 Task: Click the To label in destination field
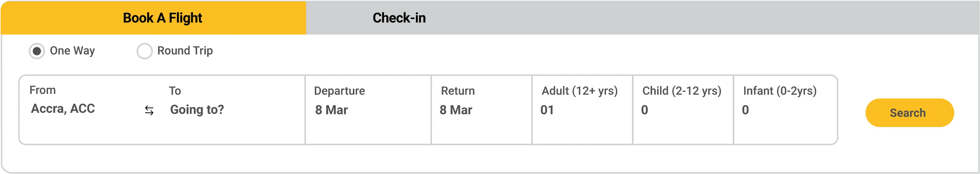(175, 91)
